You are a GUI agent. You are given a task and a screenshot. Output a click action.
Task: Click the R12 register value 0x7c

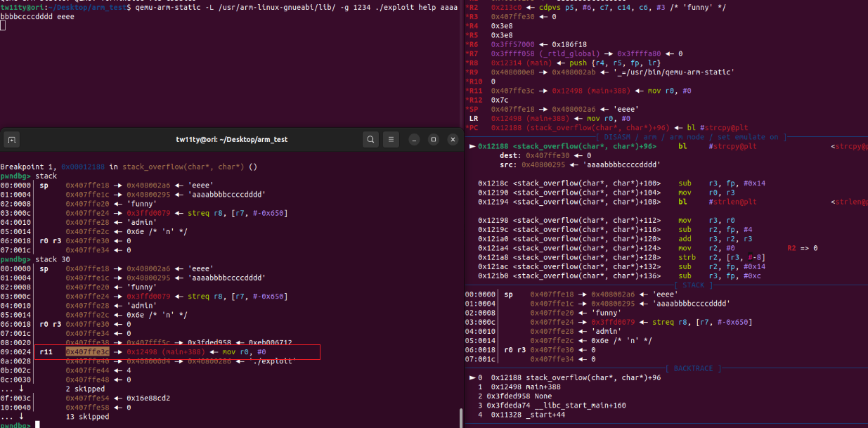coord(500,100)
